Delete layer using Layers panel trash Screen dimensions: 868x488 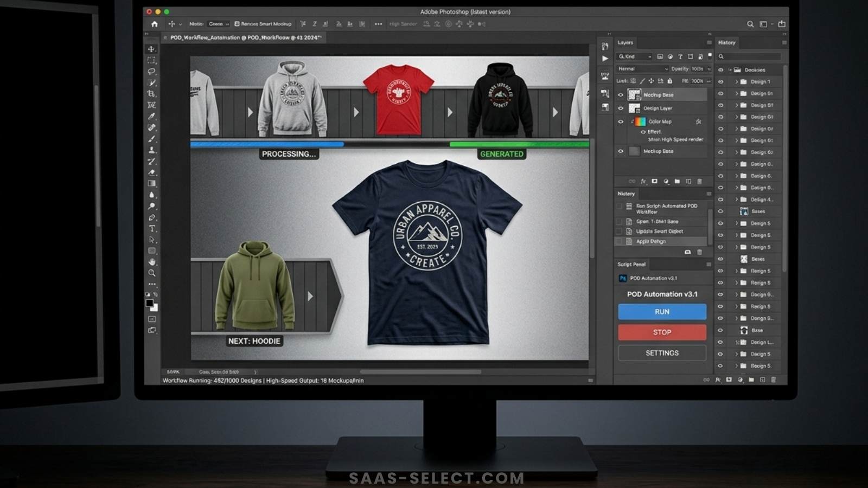[x=699, y=181]
